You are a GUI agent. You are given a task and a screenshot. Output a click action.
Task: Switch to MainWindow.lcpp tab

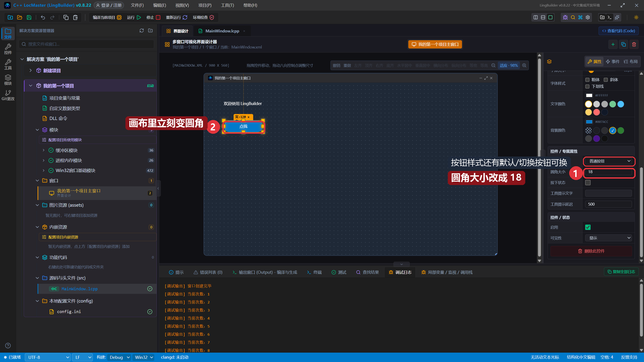coord(222,31)
